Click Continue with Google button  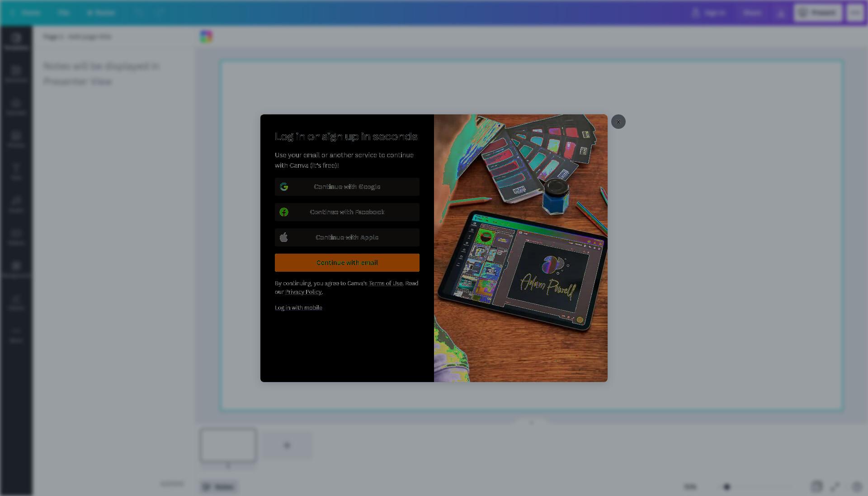tap(347, 187)
